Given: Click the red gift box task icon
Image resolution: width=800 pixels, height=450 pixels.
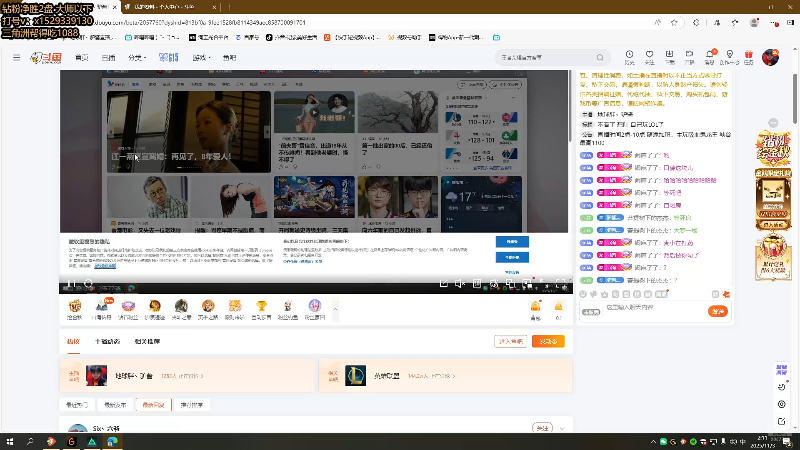Looking at the screenshot, I should [748, 57].
